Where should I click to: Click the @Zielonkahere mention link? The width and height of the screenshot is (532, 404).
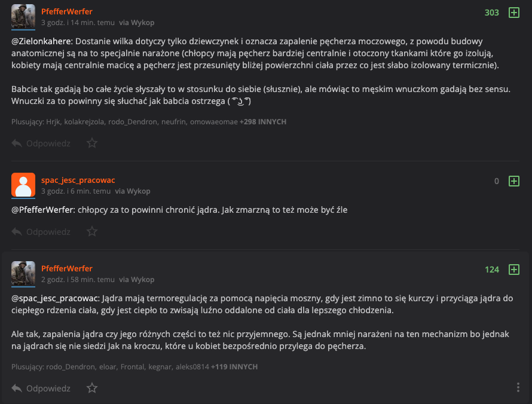tap(42, 41)
